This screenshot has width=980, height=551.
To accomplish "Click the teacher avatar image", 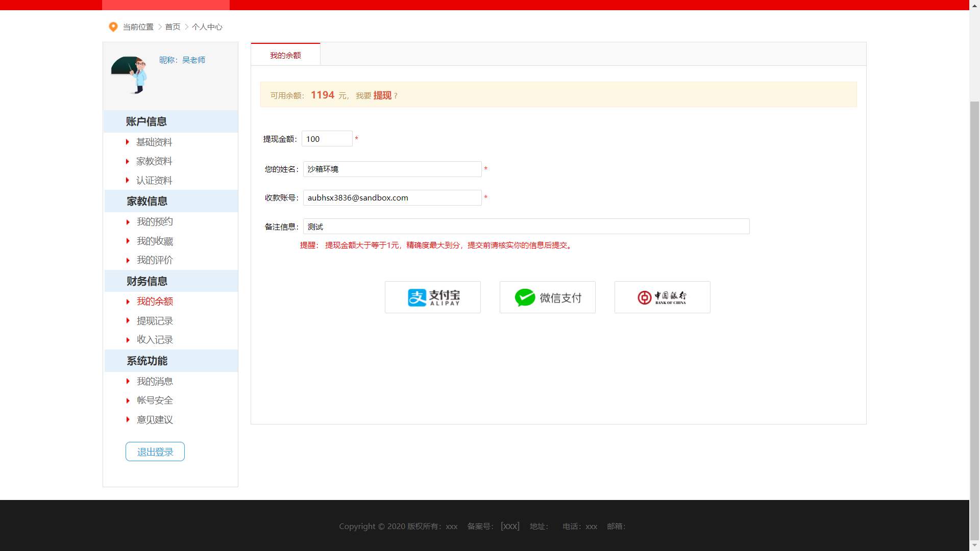I will click(130, 75).
